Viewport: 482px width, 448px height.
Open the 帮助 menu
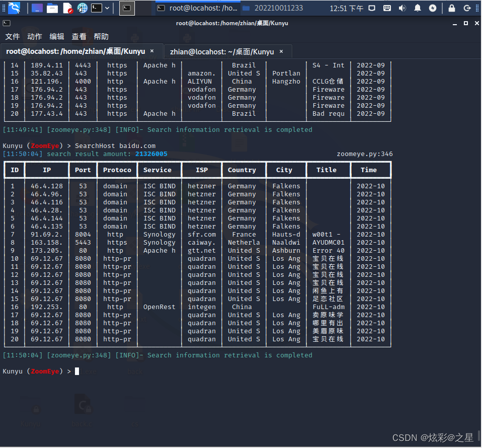(x=101, y=37)
